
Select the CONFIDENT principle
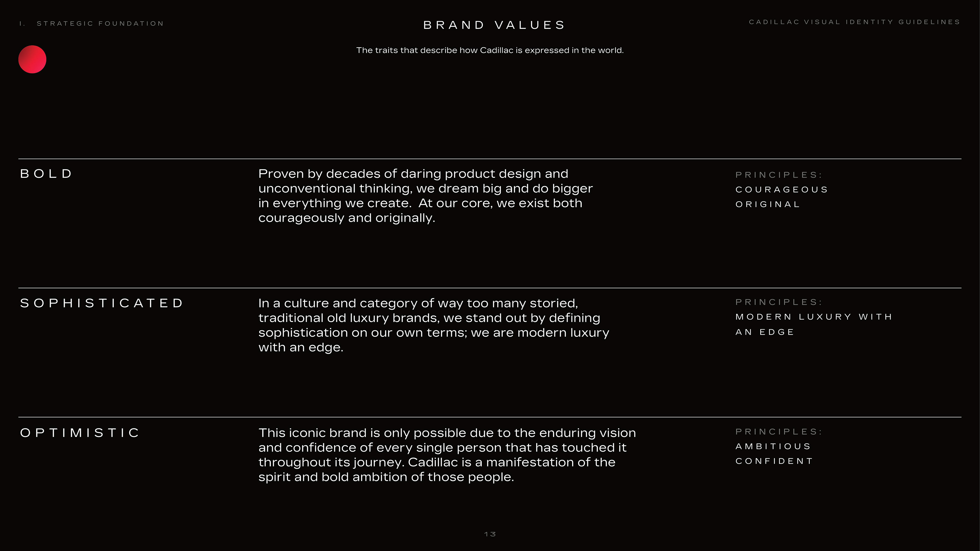coord(774,461)
